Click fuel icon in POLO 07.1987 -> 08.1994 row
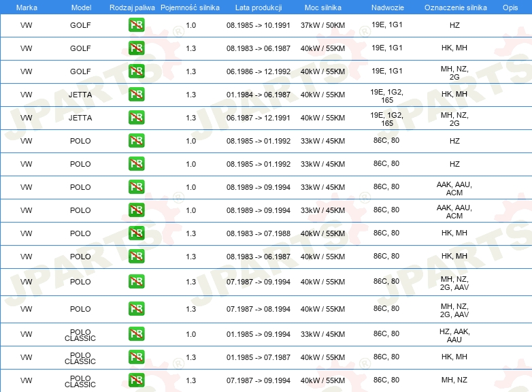The width and height of the screenshot is (532, 392). tap(136, 308)
